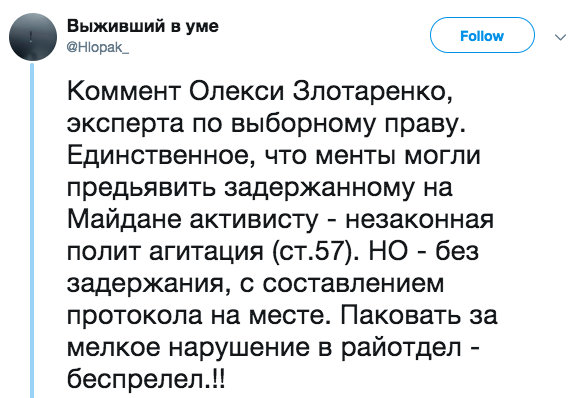Visit the @Hlopak_ handle profile
Screen dimensions: 584x398
pyautogui.click(x=98, y=47)
